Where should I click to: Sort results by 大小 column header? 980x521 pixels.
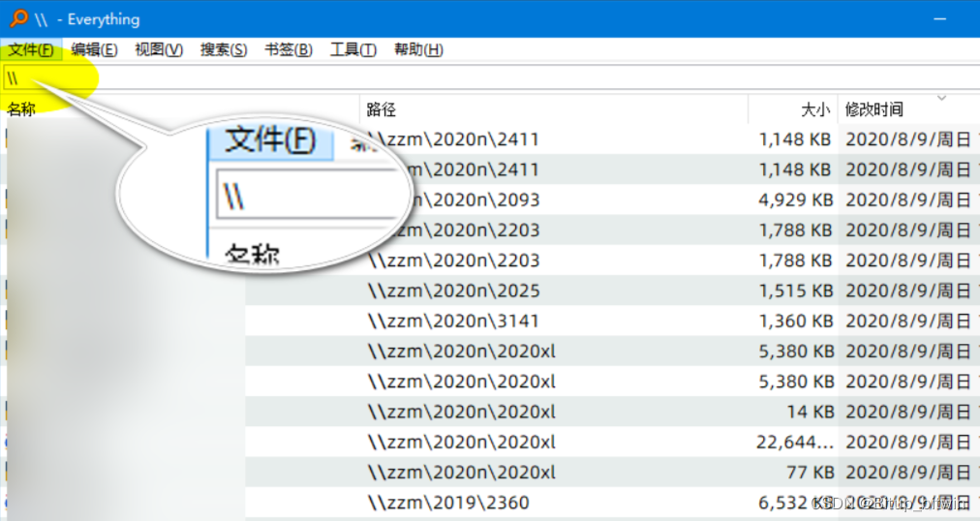point(815,110)
